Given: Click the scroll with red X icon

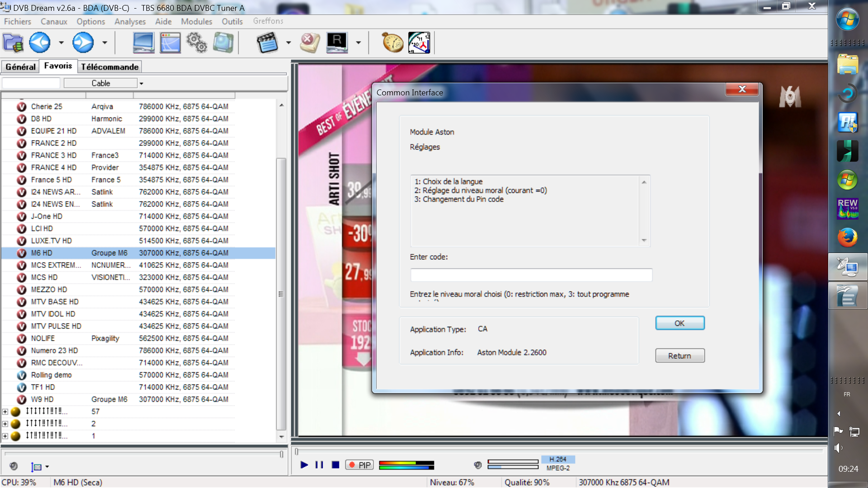Looking at the screenshot, I should point(310,43).
